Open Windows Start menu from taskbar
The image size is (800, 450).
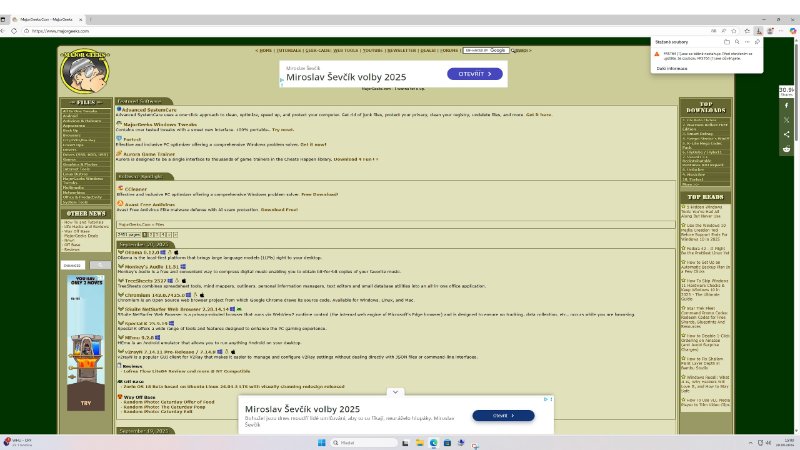point(323,442)
